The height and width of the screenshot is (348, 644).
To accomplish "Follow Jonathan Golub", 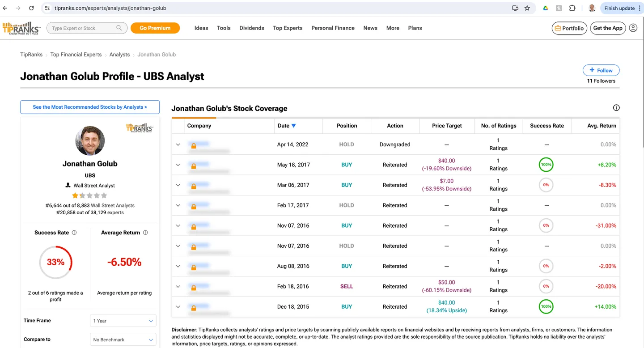I will click(x=601, y=70).
